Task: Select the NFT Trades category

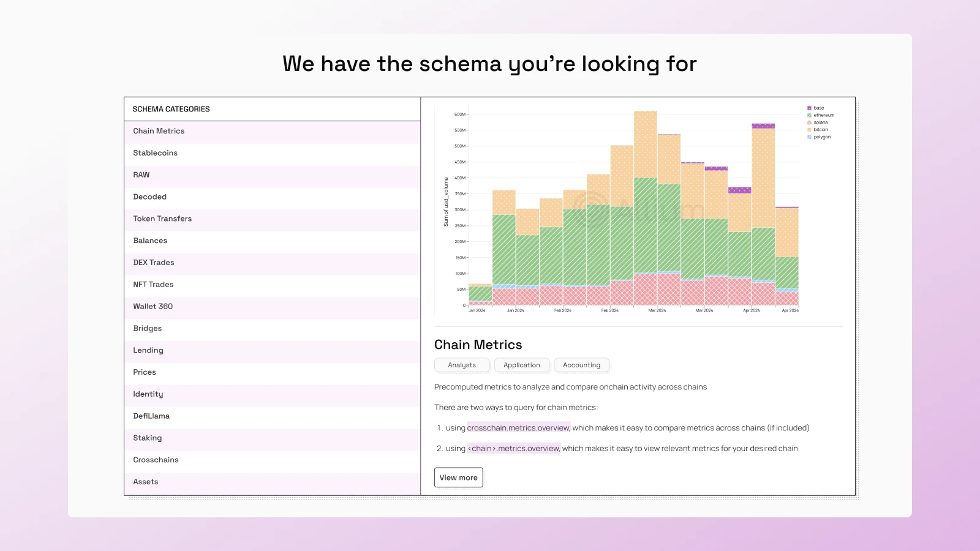Action: 153,285
